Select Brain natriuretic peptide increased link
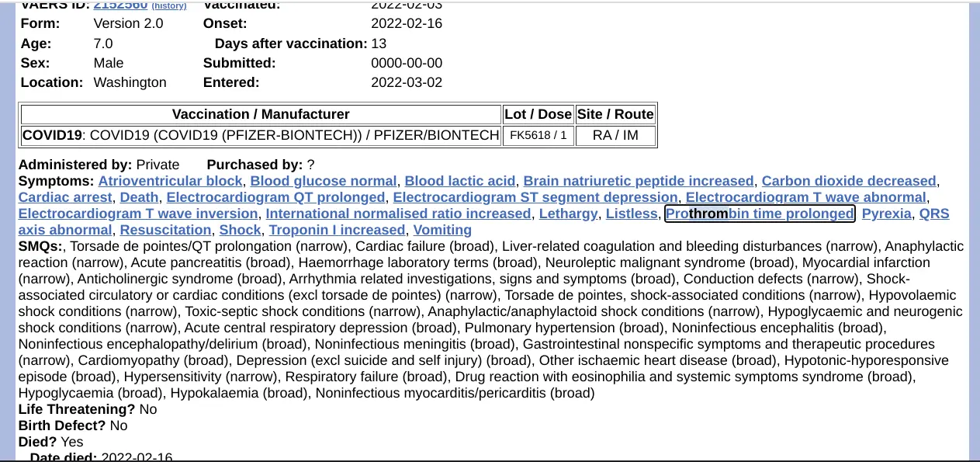This screenshot has height=462, width=980. point(639,181)
